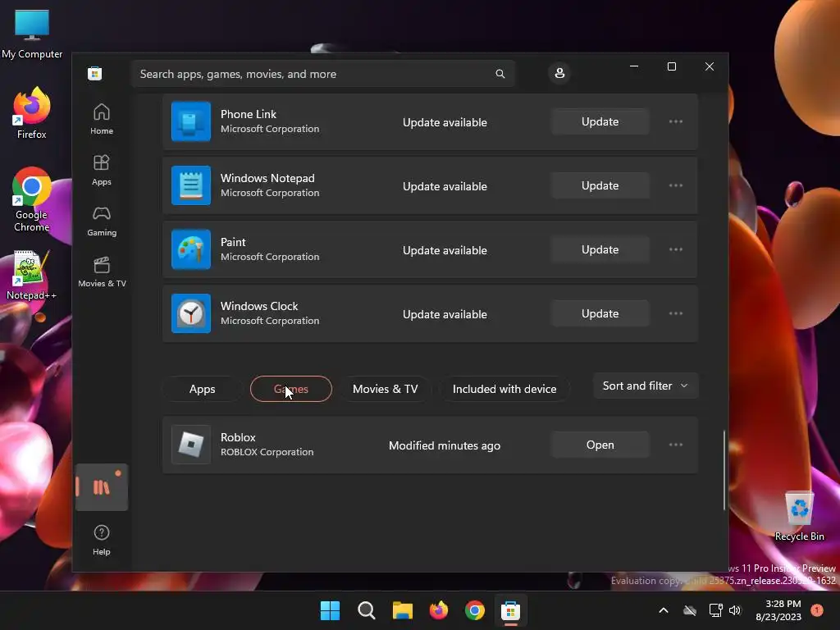Image resolution: width=840 pixels, height=630 pixels.
Task: Open the notification bell badge on taskbar
Action: pos(817,610)
